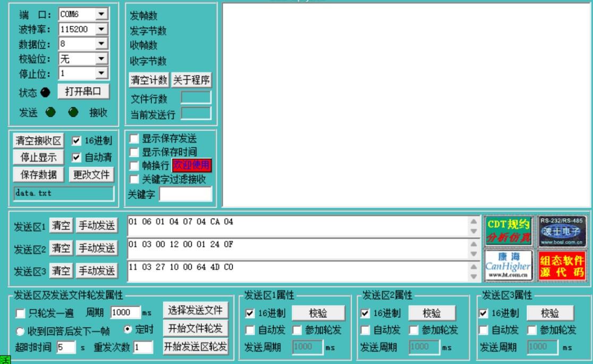Click the 关于程序 button

(191, 80)
